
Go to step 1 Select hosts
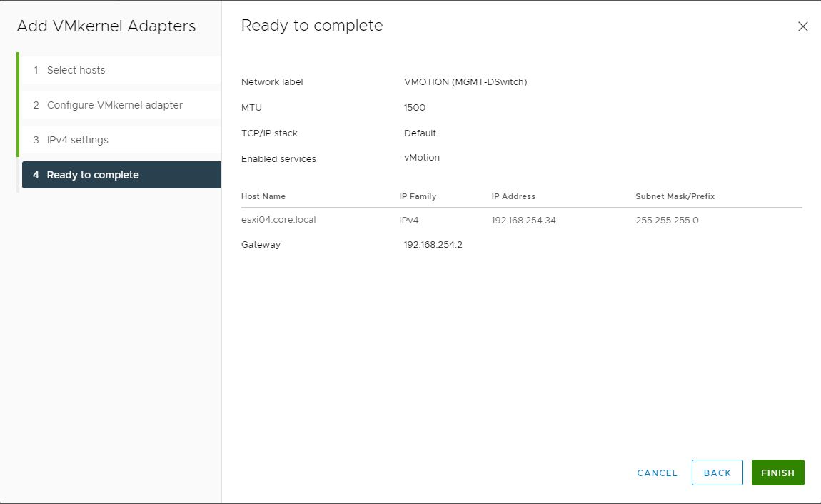click(121, 70)
